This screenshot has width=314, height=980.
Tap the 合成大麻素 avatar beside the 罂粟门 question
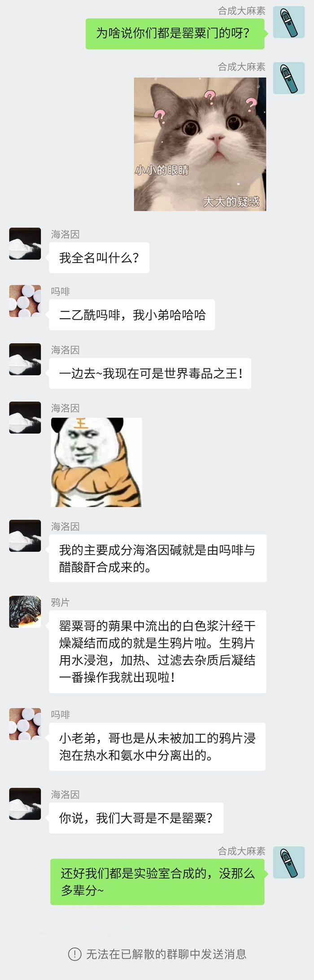(x=289, y=22)
